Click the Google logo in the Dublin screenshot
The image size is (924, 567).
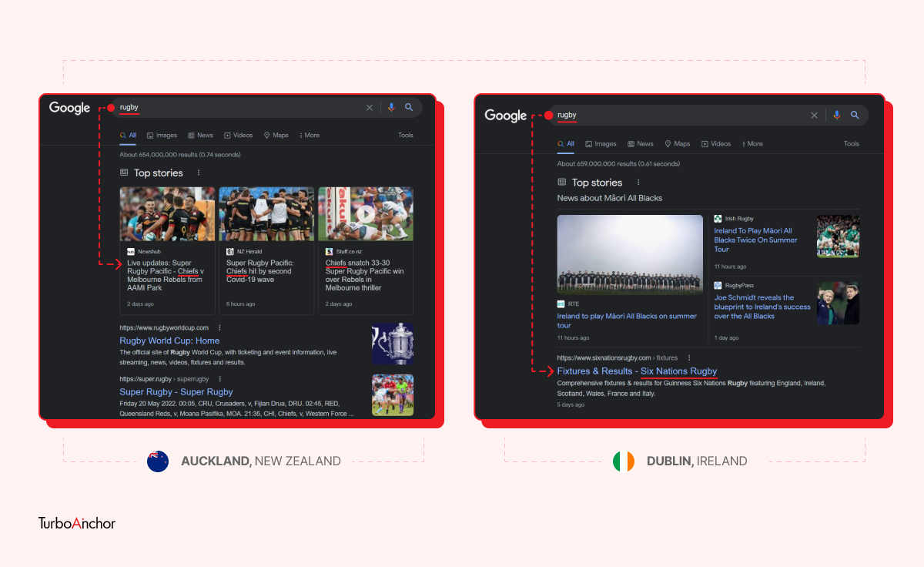coord(506,116)
